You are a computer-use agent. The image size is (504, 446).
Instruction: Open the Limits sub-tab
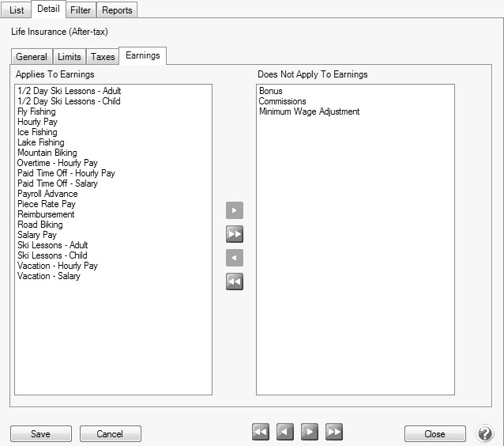pos(70,57)
